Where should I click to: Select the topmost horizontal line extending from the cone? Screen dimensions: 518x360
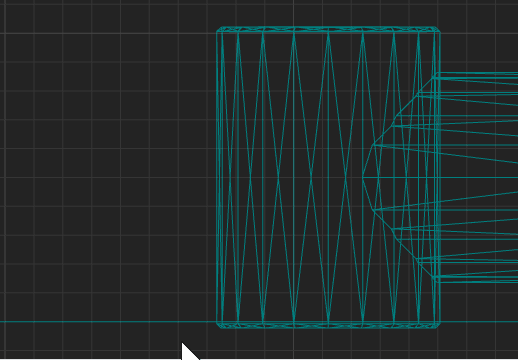[x=478, y=73]
